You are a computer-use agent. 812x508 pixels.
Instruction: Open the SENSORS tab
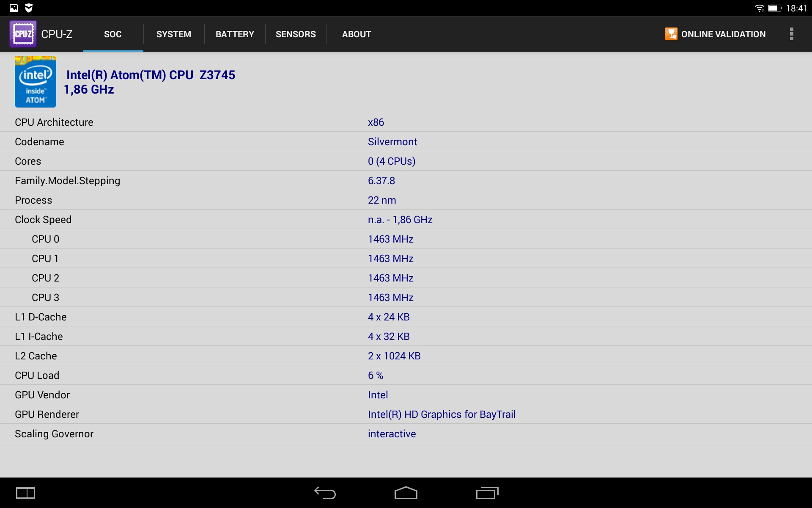click(x=296, y=34)
